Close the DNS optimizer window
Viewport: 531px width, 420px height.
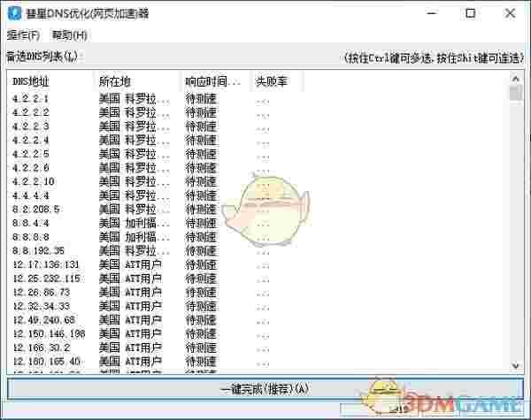point(510,13)
